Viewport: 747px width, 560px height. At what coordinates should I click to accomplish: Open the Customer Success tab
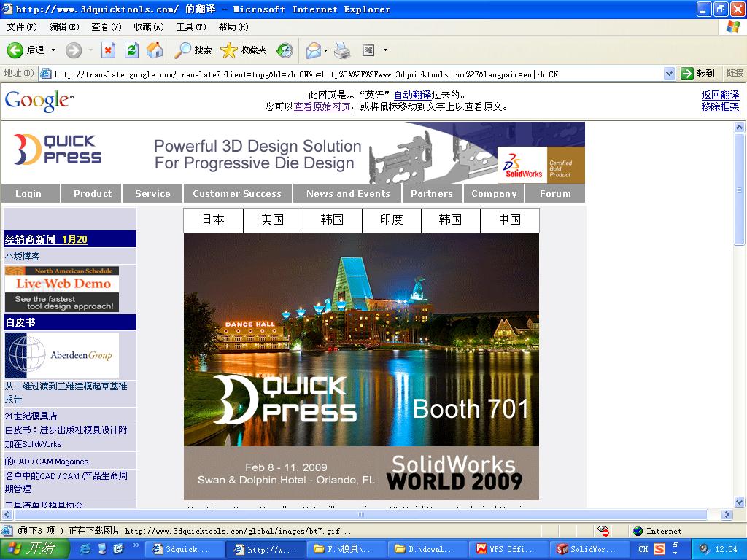coord(237,193)
